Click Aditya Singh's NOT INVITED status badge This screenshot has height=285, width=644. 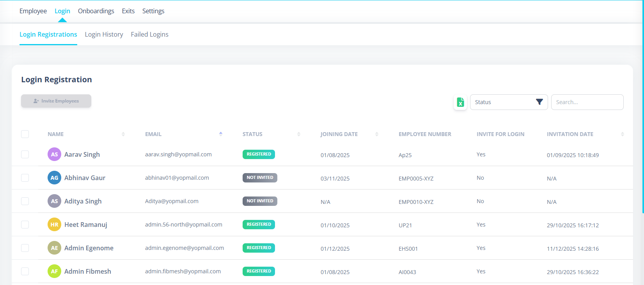coord(260,201)
